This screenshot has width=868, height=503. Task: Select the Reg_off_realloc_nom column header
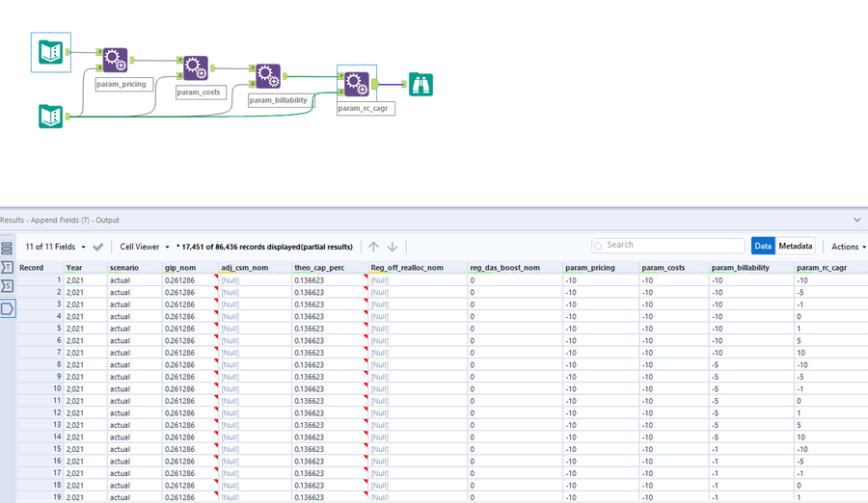[x=418, y=268]
